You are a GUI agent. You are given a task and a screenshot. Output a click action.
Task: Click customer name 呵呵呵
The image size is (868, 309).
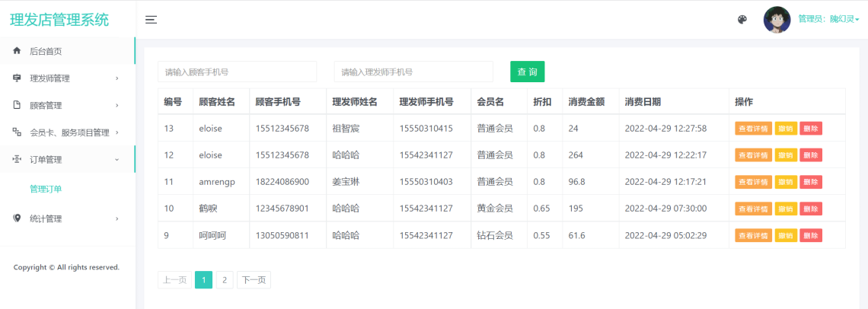click(x=212, y=235)
